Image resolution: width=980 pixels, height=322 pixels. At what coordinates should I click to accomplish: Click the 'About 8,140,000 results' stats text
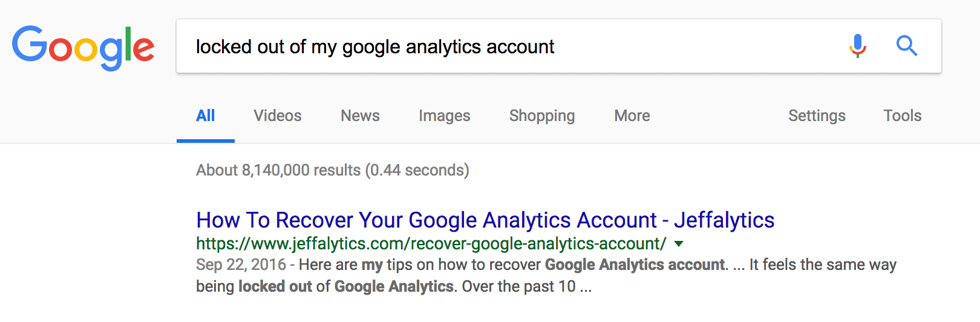278,170
